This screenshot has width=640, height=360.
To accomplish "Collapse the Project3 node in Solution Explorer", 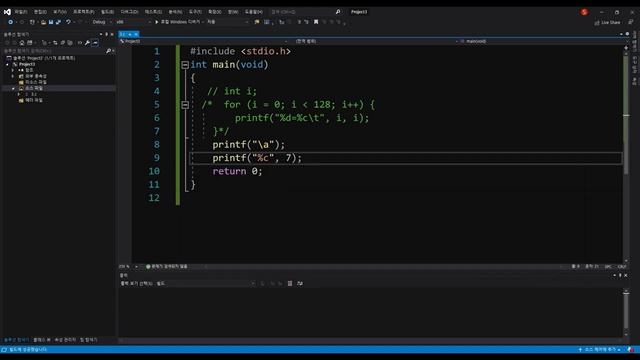I will point(7,64).
